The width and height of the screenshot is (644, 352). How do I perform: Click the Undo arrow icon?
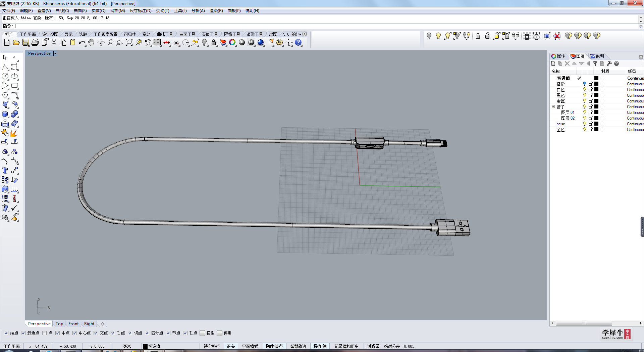82,42
